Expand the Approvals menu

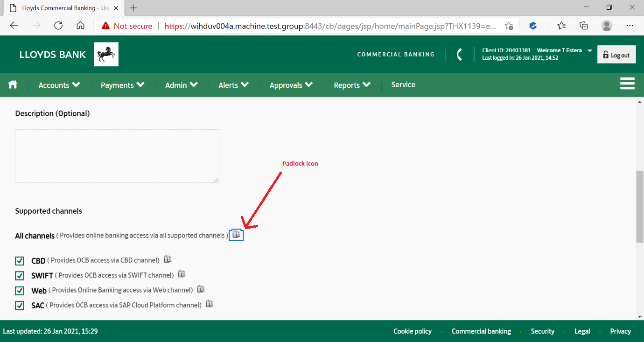(x=291, y=85)
